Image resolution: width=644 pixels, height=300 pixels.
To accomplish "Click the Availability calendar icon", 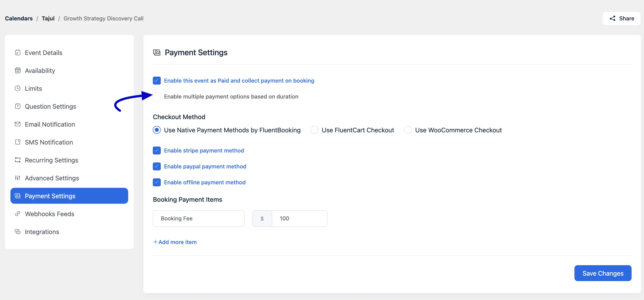I will click(x=17, y=70).
